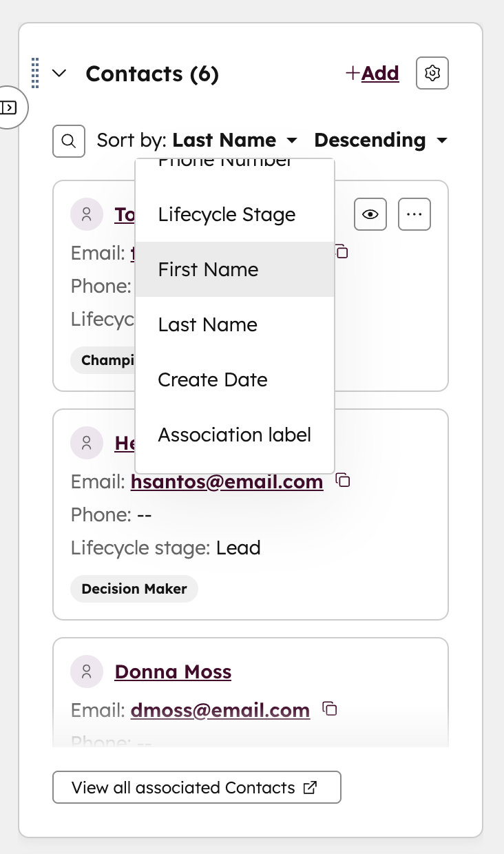504x854 pixels.
Task: Open the hsantos@email.com email link
Action: pos(227,481)
